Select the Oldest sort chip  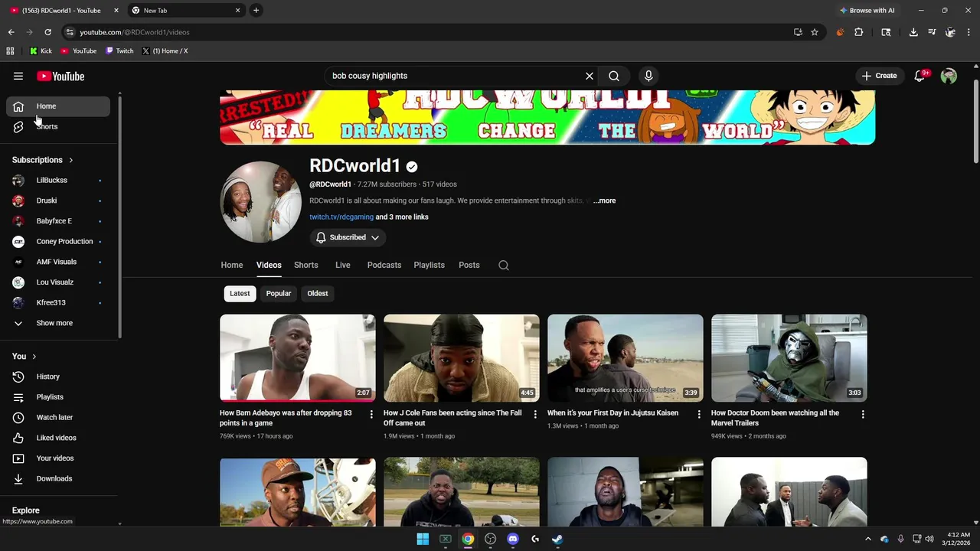click(318, 294)
